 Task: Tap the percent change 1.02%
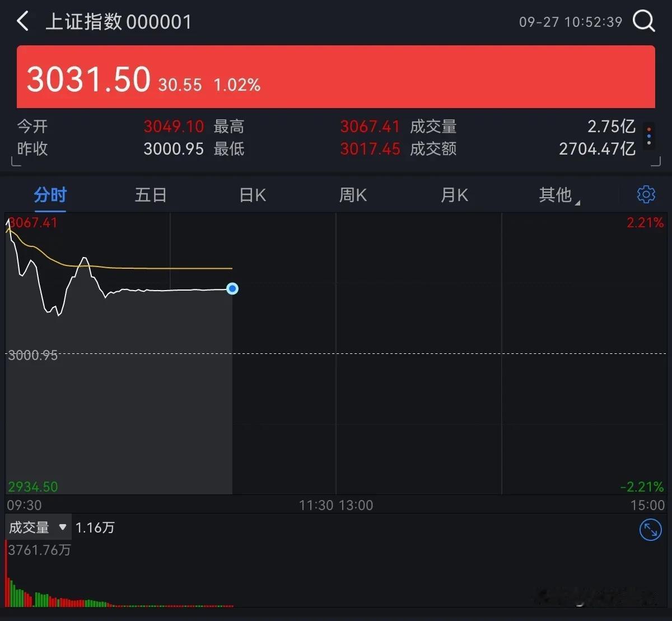click(237, 85)
